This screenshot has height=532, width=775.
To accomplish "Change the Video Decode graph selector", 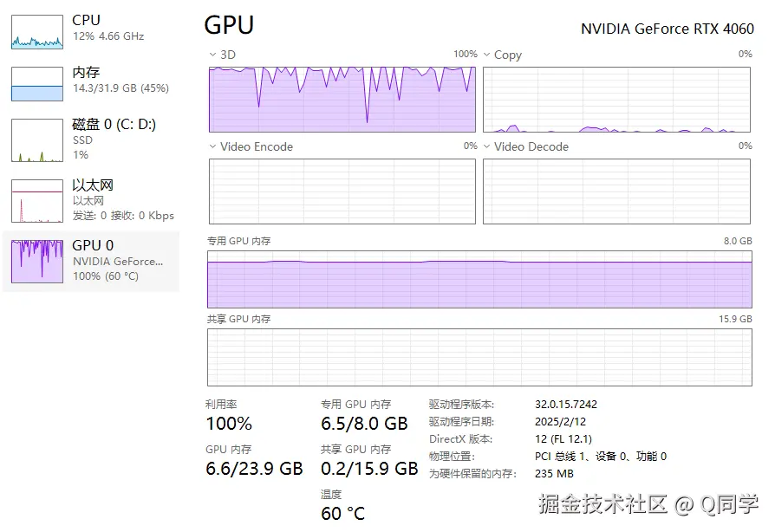I will tap(487, 146).
